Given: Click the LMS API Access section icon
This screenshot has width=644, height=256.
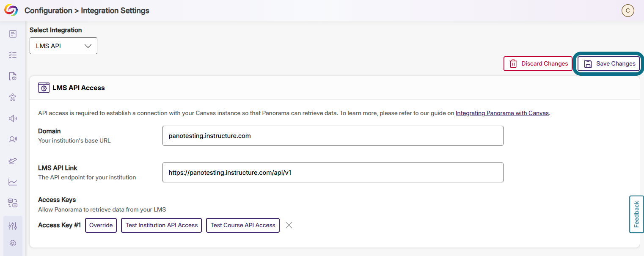Looking at the screenshot, I should (44, 88).
